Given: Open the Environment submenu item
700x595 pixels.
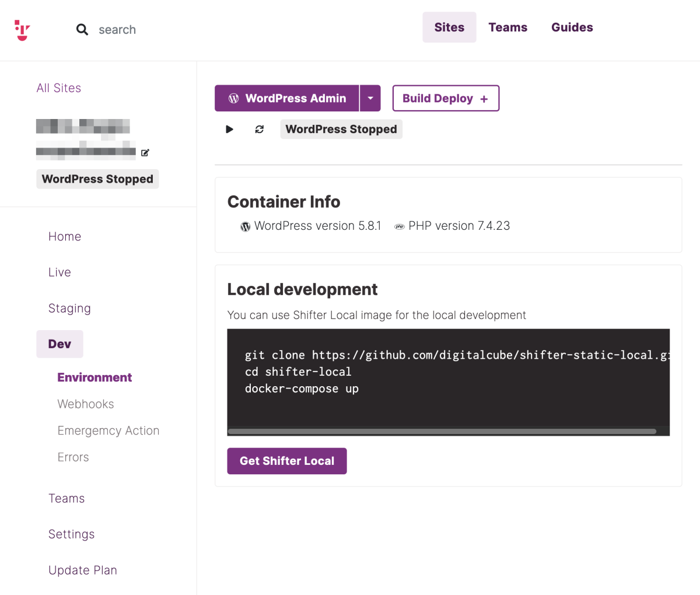Looking at the screenshot, I should (94, 377).
